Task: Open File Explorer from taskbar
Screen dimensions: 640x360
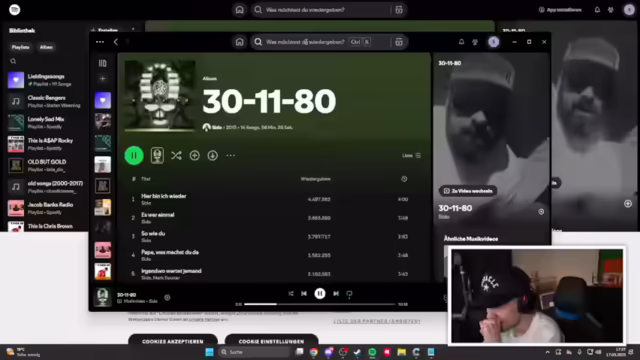Action: point(402,352)
